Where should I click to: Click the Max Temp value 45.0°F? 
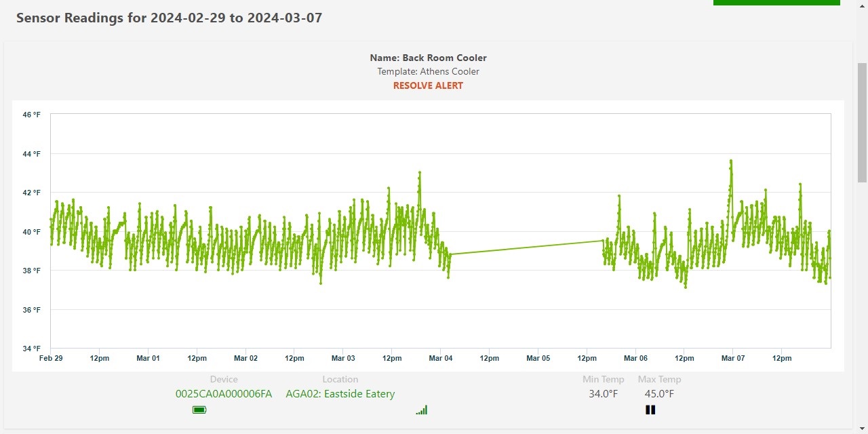click(659, 394)
